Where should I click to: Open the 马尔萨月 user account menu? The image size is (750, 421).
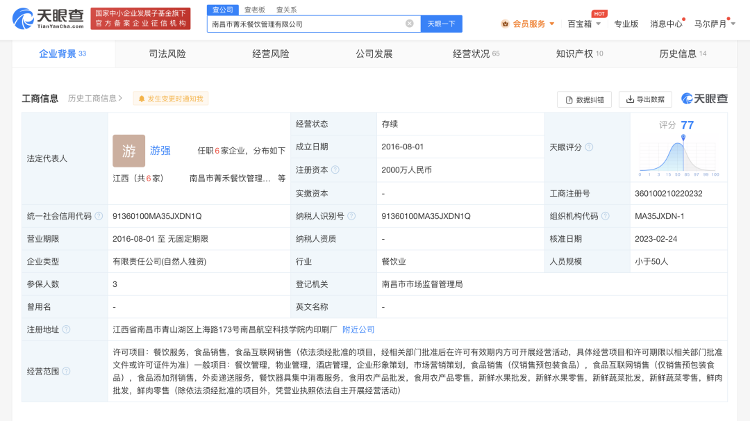(x=714, y=23)
